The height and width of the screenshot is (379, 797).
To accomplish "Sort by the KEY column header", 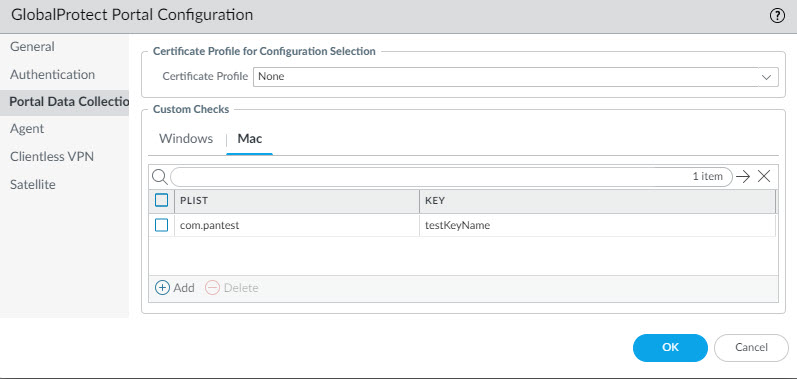I will (x=597, y=201).
